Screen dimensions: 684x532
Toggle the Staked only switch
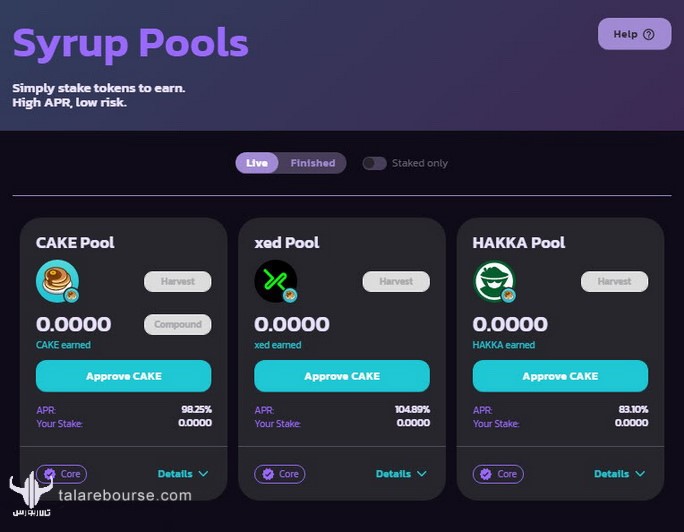[374, 164]
